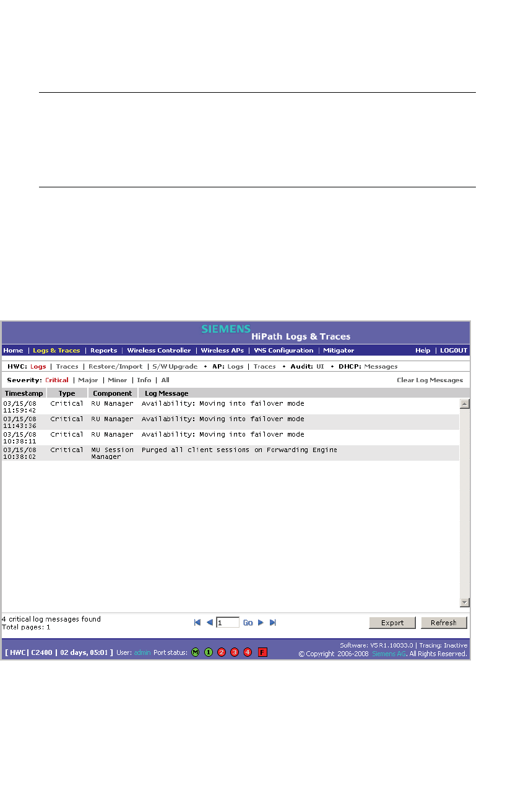This screenshot has width=505, height=812.
Task: Open the Wireless APs section
Action: point(222,350)
